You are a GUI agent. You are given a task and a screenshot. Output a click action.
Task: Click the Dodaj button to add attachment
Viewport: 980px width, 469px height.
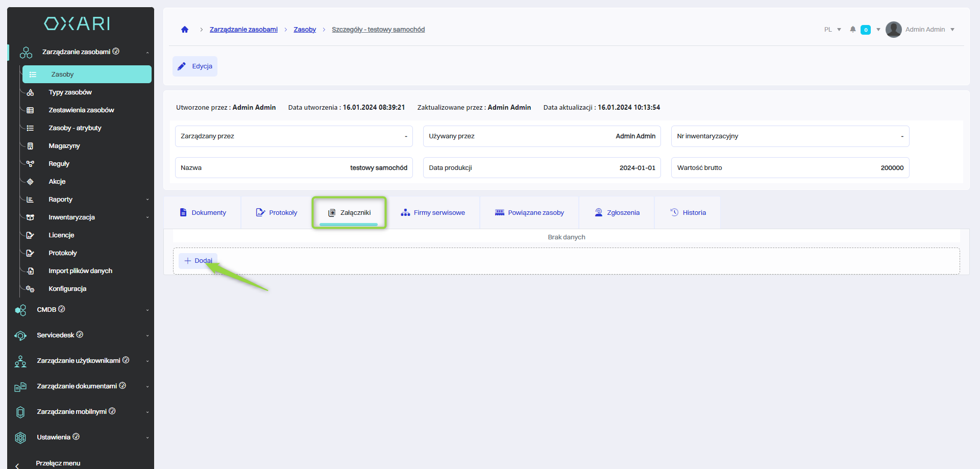point(198,261)
